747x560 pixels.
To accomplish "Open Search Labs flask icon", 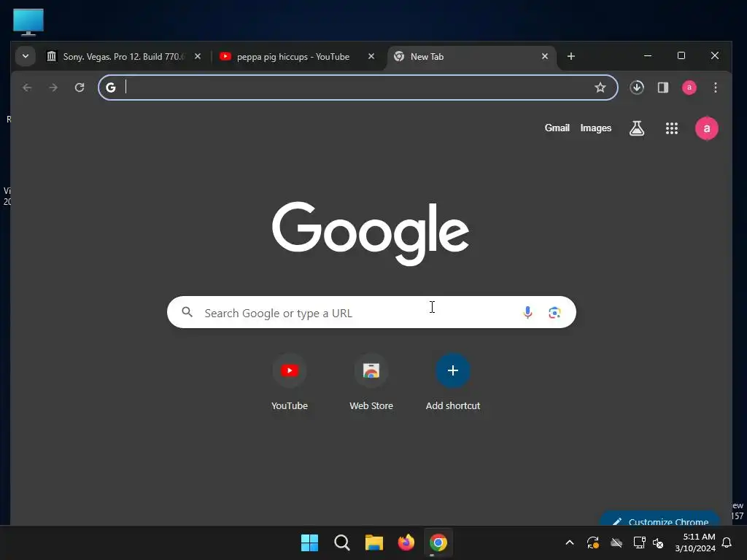I will [636, 128].
